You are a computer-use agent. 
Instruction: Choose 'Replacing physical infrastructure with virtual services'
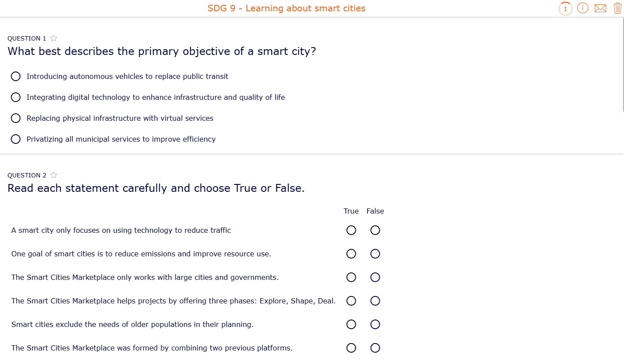click(x=16, y=118)
